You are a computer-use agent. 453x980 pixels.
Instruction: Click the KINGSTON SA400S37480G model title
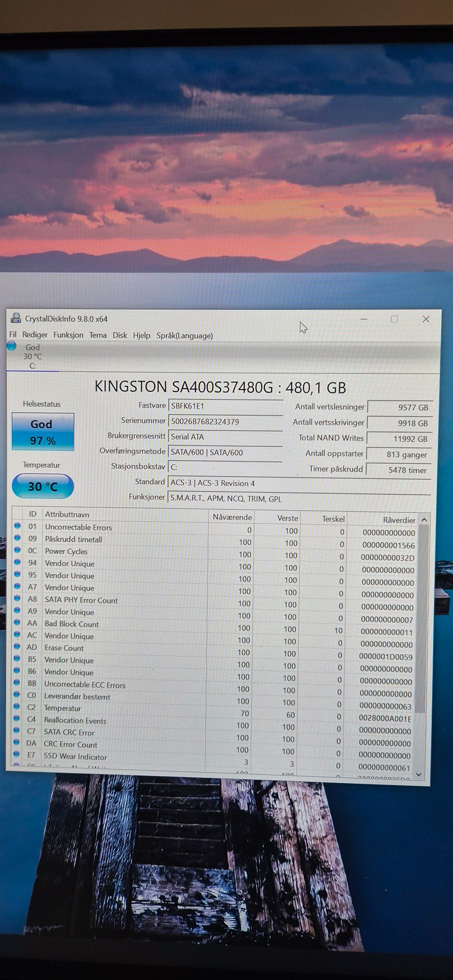pyautogui.click(x=220, y=387)
